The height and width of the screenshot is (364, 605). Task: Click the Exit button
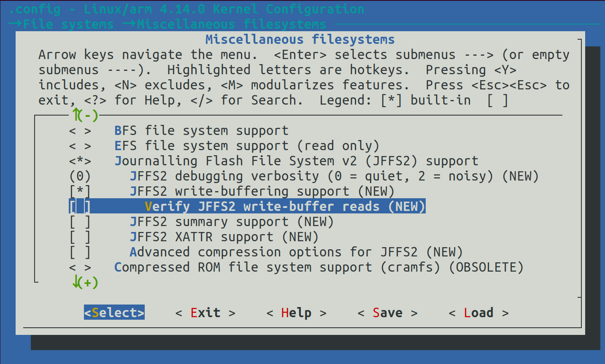[x=205, y=313]
